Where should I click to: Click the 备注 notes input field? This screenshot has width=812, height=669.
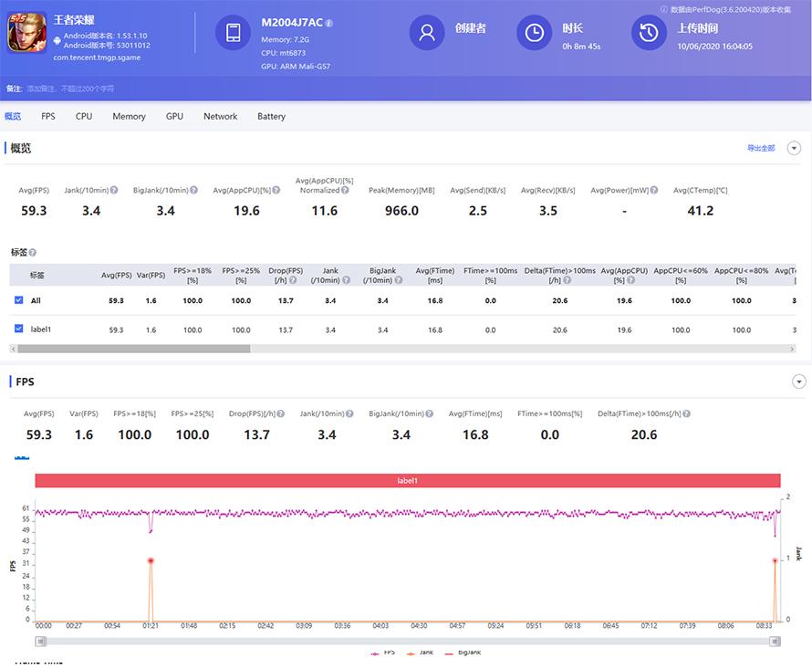click(x=70, y=89)
